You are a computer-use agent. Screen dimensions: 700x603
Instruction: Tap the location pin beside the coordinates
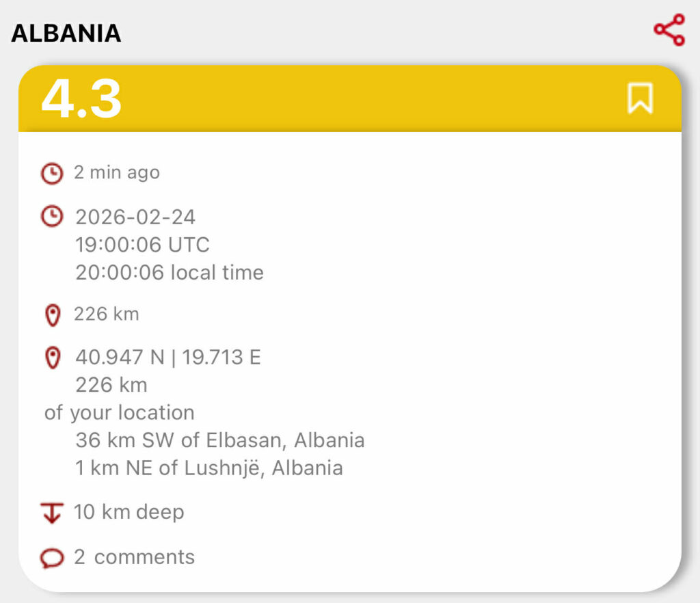click(51, 357)
